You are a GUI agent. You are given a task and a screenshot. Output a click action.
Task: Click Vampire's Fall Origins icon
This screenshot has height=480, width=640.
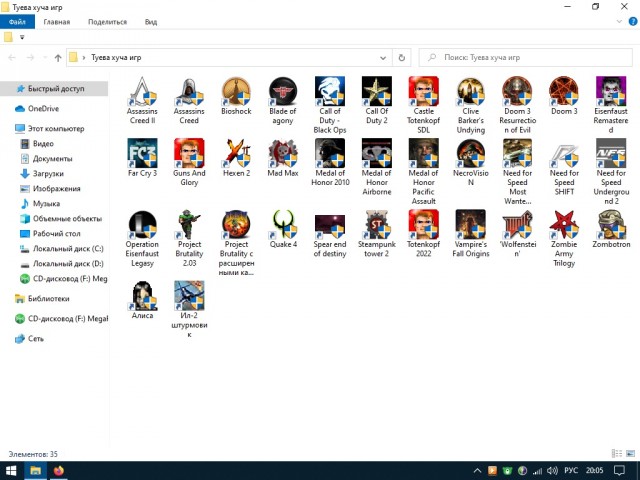[471, 224]
